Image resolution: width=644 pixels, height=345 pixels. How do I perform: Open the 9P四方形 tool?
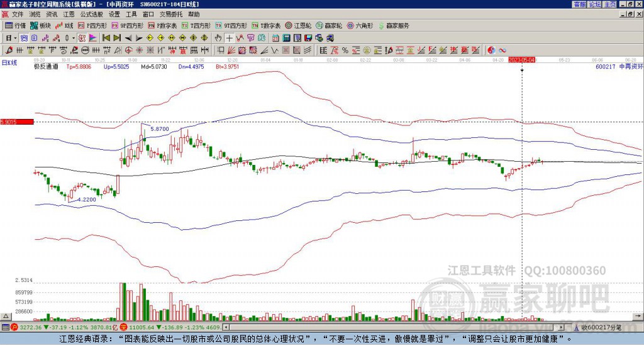coord(128,26)
